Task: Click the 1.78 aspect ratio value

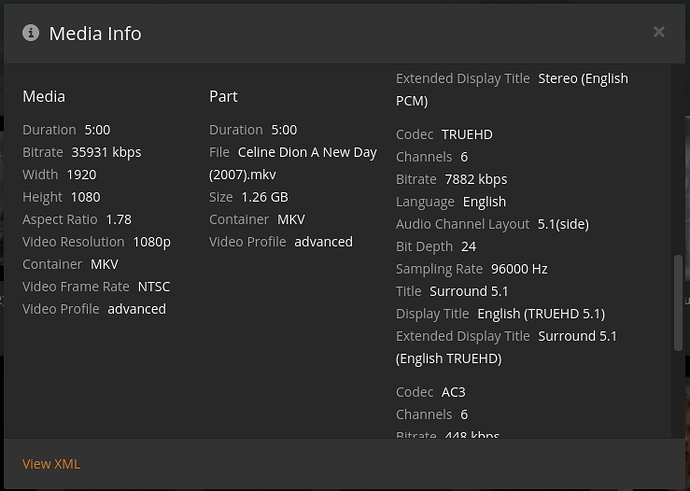Action: 118,219
